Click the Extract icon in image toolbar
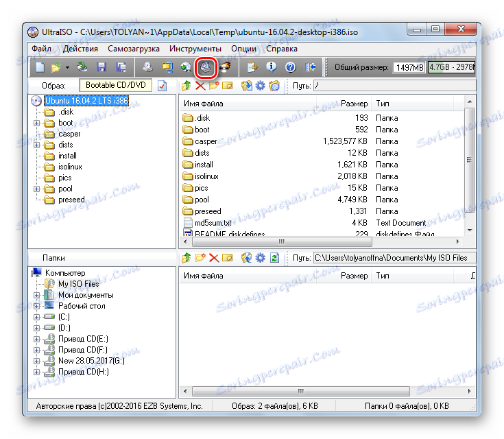The image size is (504, 439). (x=247, y=86)
